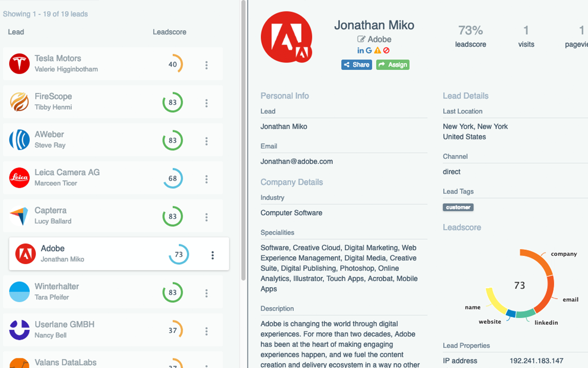Viewport: 588px width, 368px height.
Task: Click the Tesla Motors logo icon
Action: click(19, 64)
